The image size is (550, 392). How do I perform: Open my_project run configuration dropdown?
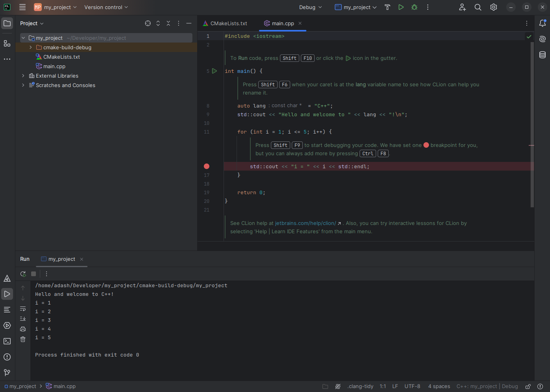[356, 7]
